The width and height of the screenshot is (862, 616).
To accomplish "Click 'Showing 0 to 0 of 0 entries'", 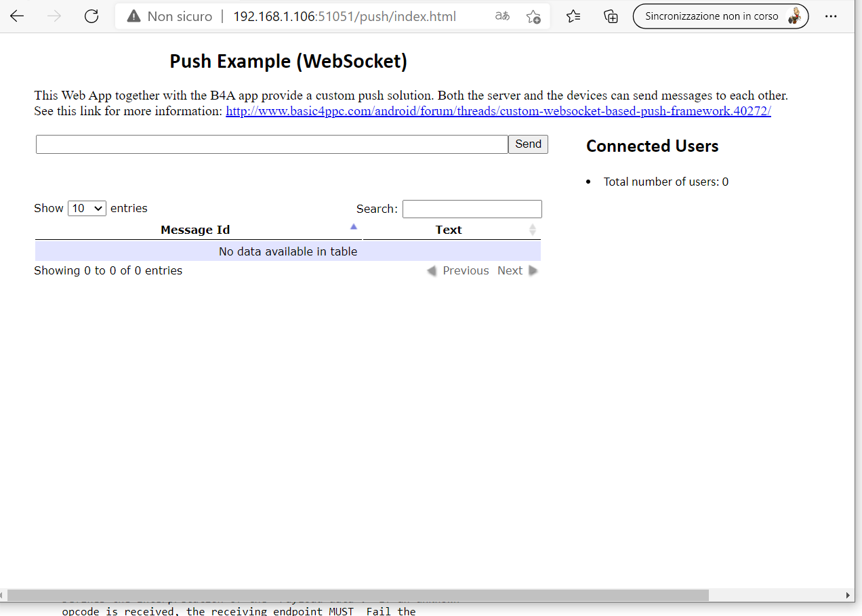I will pyautogui.click(x=108, y=270).
